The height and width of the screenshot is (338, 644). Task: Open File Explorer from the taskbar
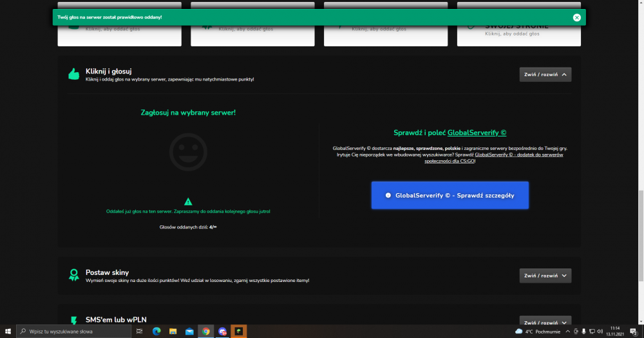pos(173,331)
